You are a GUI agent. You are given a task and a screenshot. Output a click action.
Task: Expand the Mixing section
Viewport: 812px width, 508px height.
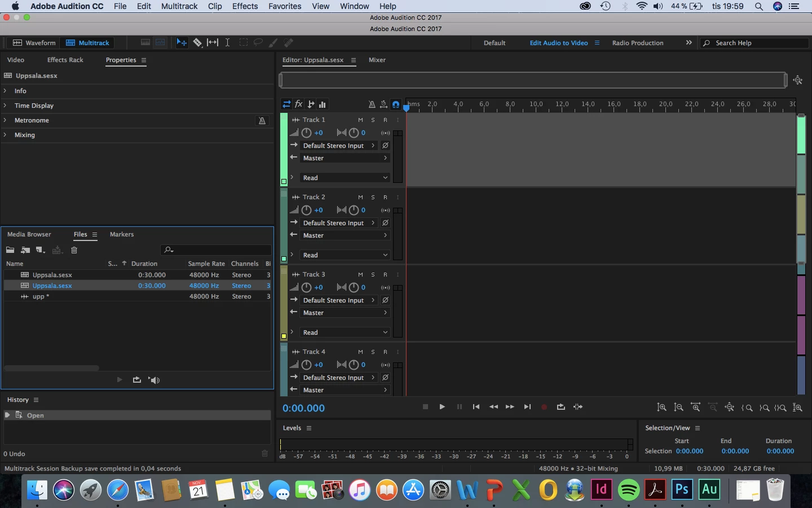coord(5,135)
